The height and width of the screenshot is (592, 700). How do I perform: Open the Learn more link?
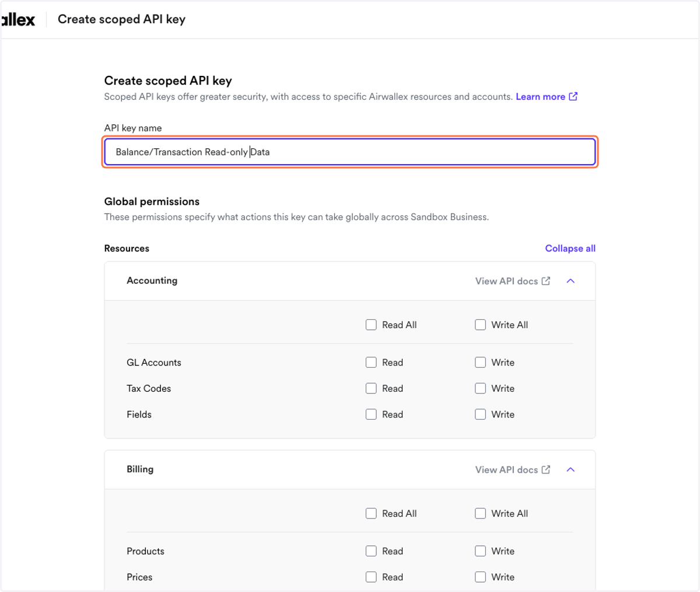point(540,97)
